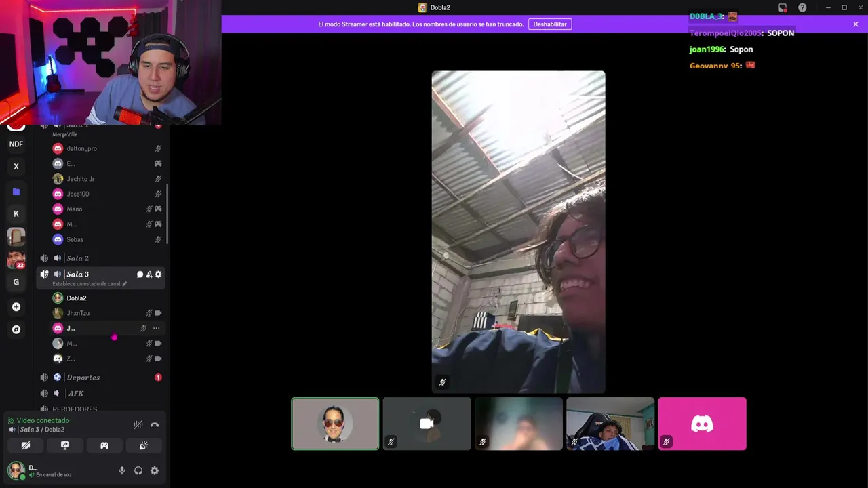The width and height of the screenshot is (868, 488).
Task: Start an activity with controller button
Action: pos(104,445)
